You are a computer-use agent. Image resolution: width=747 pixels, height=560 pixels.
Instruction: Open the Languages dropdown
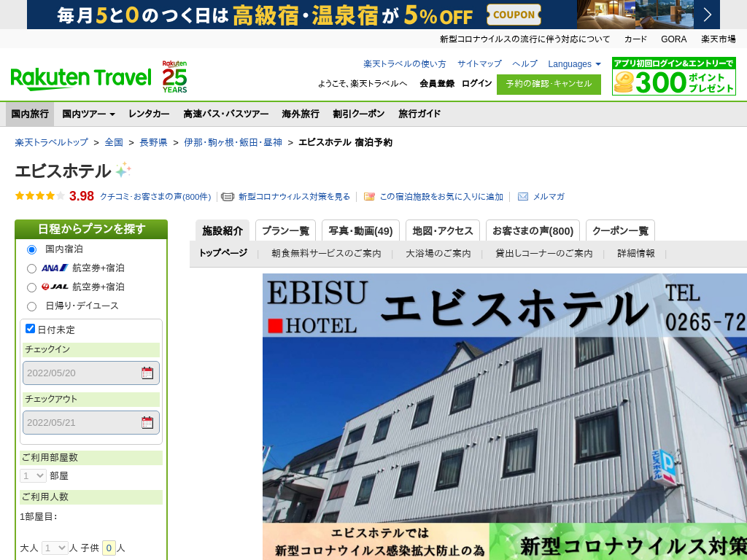574,64
